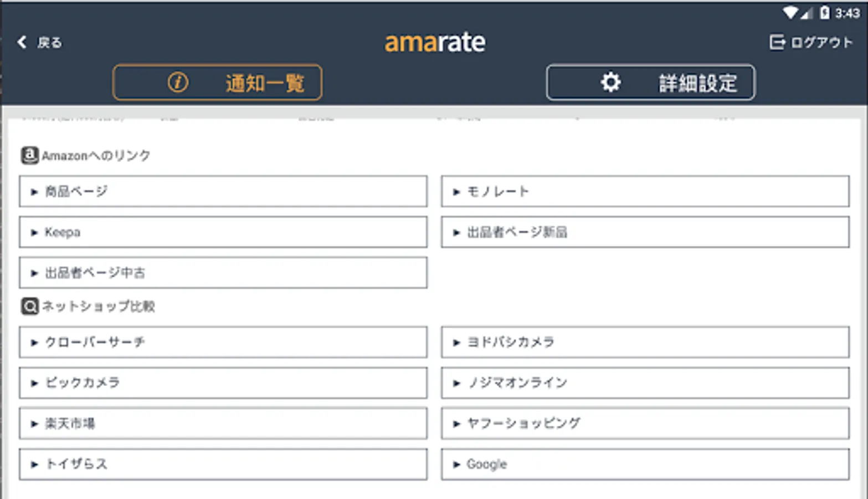Expand the 商品ページ row

pos(222,191)
